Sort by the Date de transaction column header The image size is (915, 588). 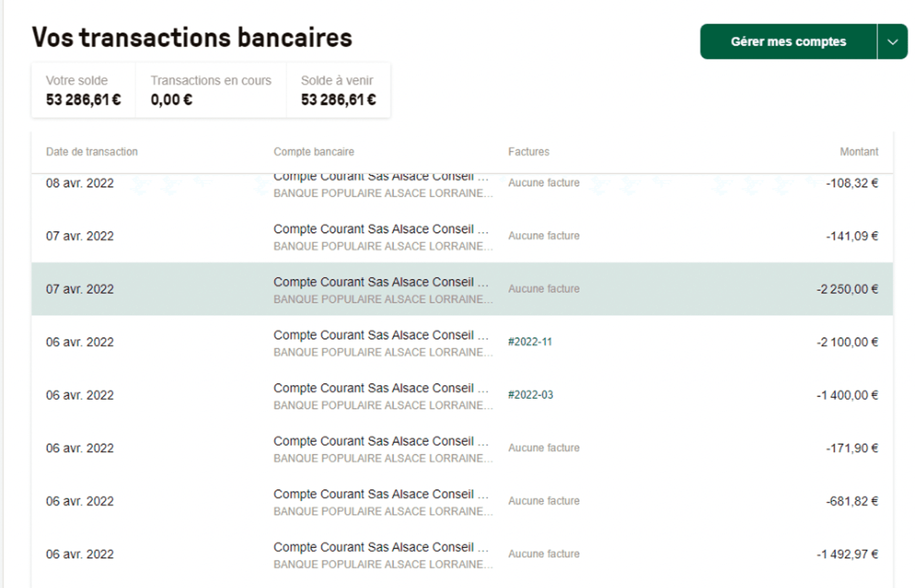tap(91, 152)
